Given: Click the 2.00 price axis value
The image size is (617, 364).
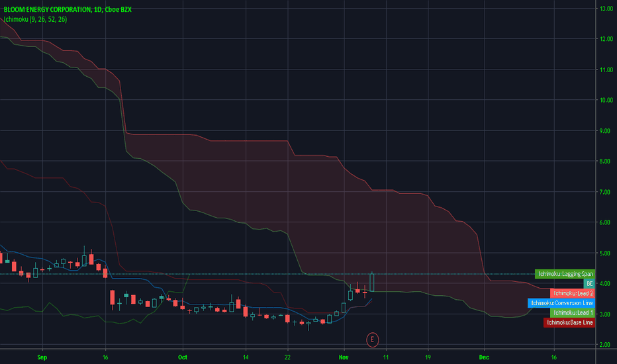Looking at the screenshot, I should 605,345.
